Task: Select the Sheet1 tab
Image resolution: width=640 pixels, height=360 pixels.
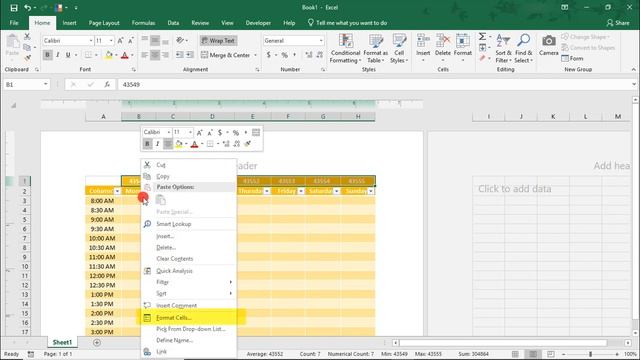Action: (x=62, y=342)
